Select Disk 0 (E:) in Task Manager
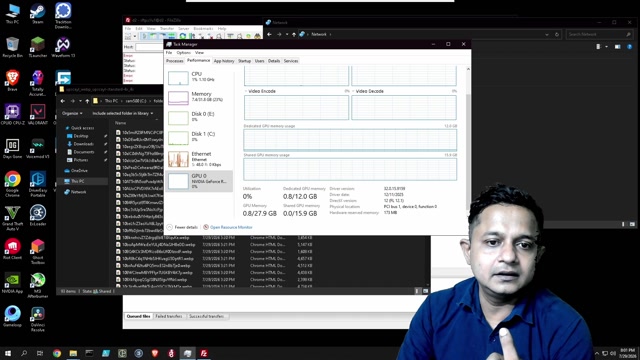Image resolution: width=640 pixels, height=360 pixels. 199,117
